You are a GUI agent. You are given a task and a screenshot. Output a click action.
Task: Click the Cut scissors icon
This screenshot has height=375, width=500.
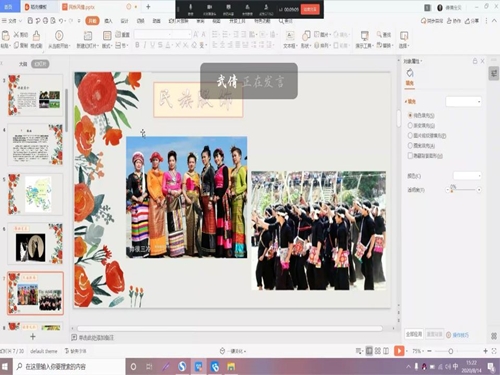(x=17, y=34)
